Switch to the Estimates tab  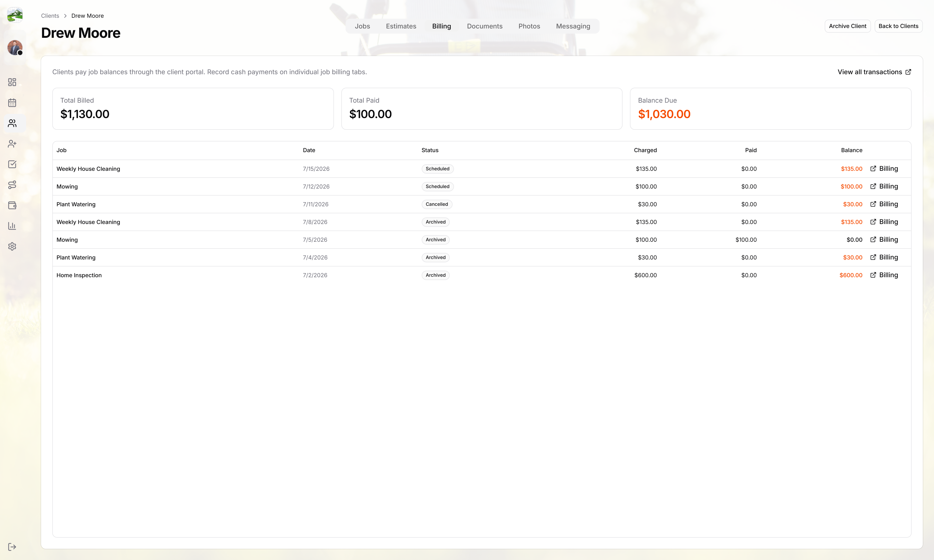point(401,26)
